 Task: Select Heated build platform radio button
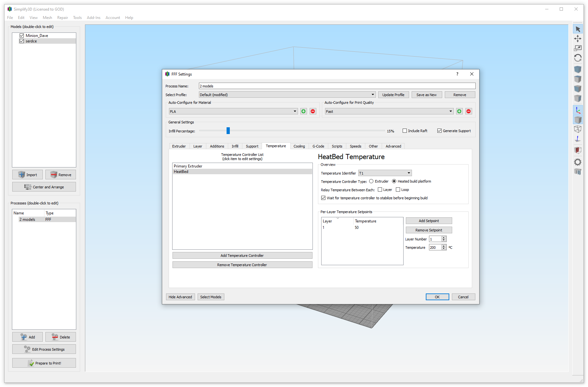(x=394, y=181)
